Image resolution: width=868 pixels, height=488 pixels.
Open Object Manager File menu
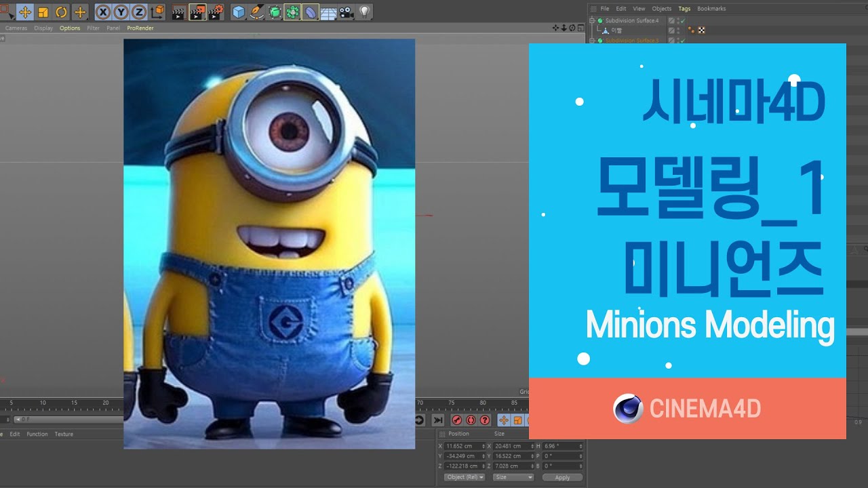(605, 9)
